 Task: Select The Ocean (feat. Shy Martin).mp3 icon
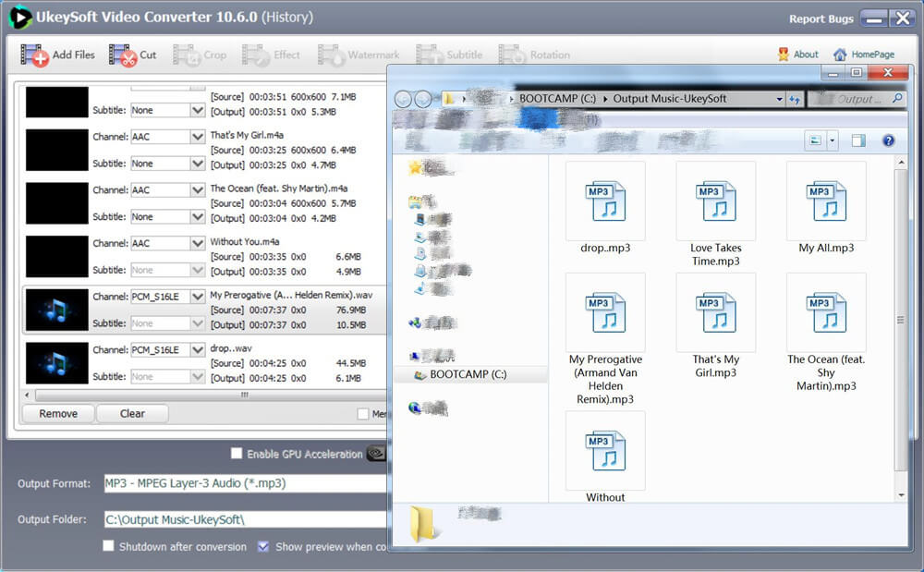pos(826,312)
